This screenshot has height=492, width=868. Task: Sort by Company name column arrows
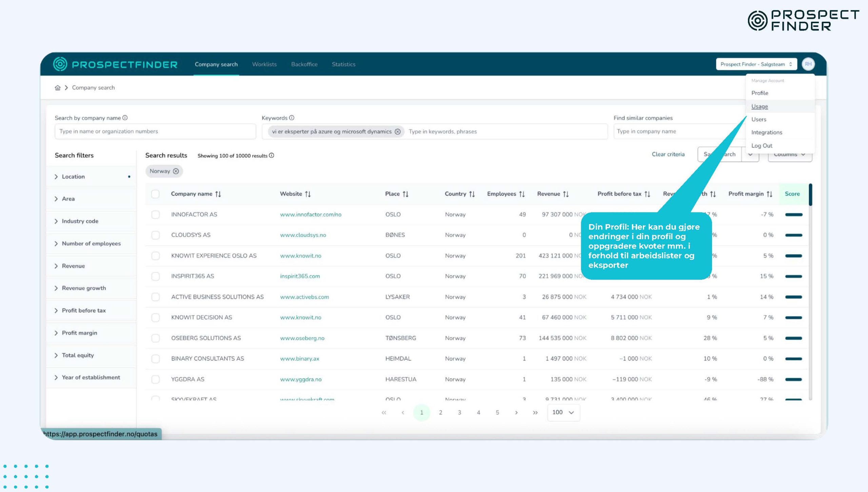218,194
